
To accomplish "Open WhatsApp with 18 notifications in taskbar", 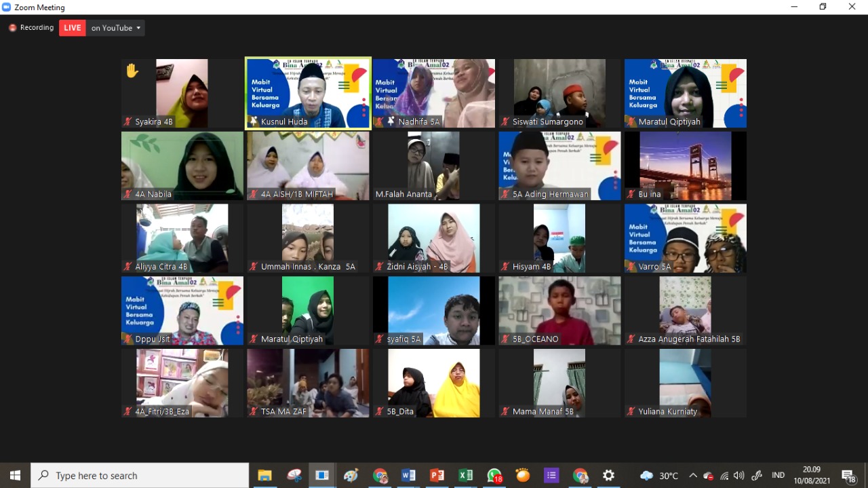I will click(495, 476).
